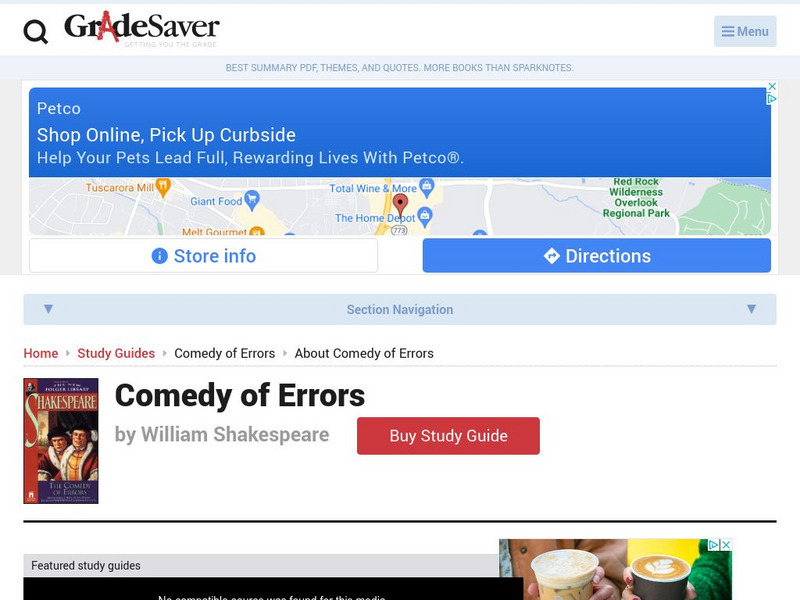Expand Section Navigation with right arrow
Image resolution: width=800 pixels, height=600 pixels.
coord(751,309)
